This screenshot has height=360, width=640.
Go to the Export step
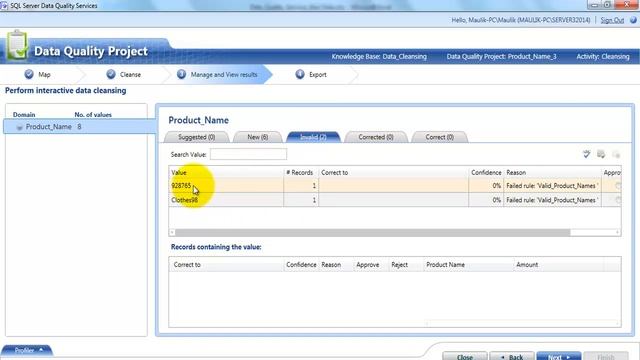click(x=318, y=75)
